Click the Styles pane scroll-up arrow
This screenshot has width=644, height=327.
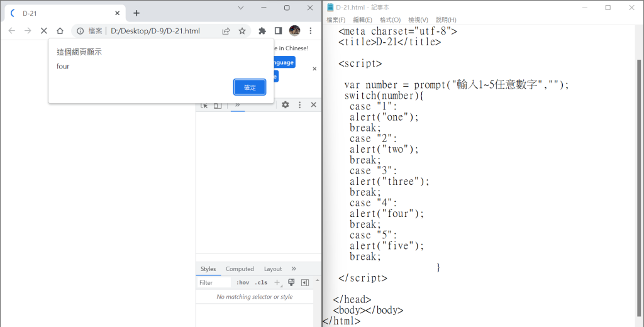coord(317,280)
